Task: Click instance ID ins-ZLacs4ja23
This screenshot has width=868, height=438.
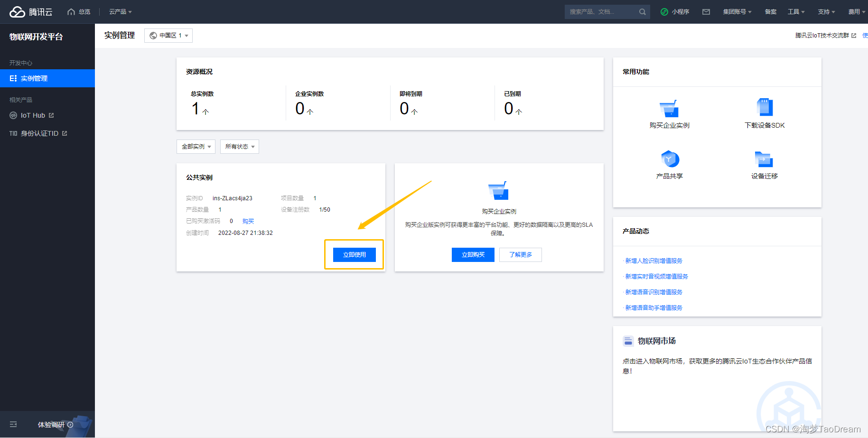Action: click(x=233, y=198)
